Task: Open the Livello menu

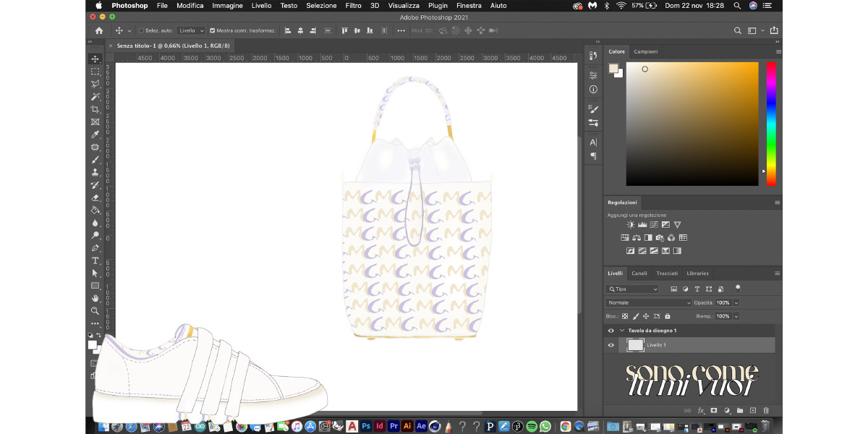Action: click(x=261, y=5)
